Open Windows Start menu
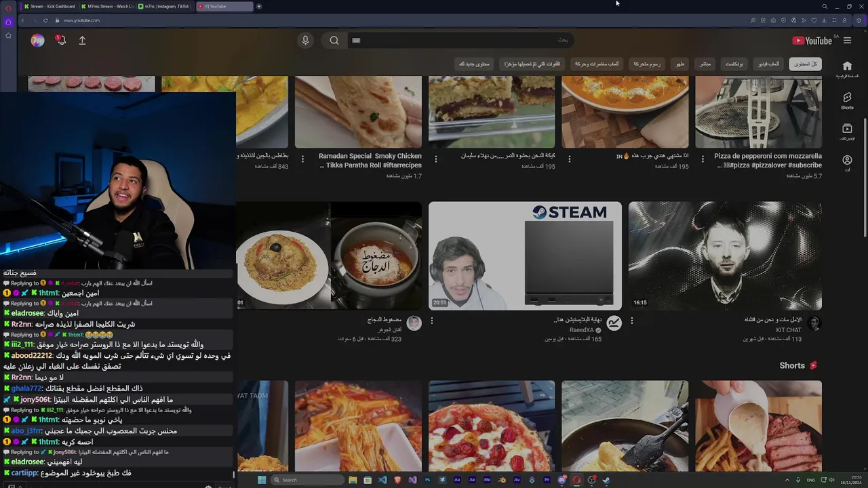The height and width of the screenshot is (488, 868). 262,480
